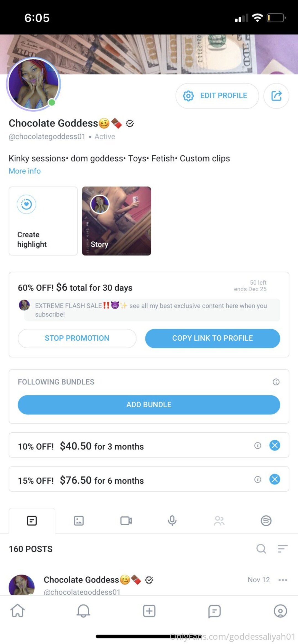Show info for Following Bundles

tap(276, 382)
